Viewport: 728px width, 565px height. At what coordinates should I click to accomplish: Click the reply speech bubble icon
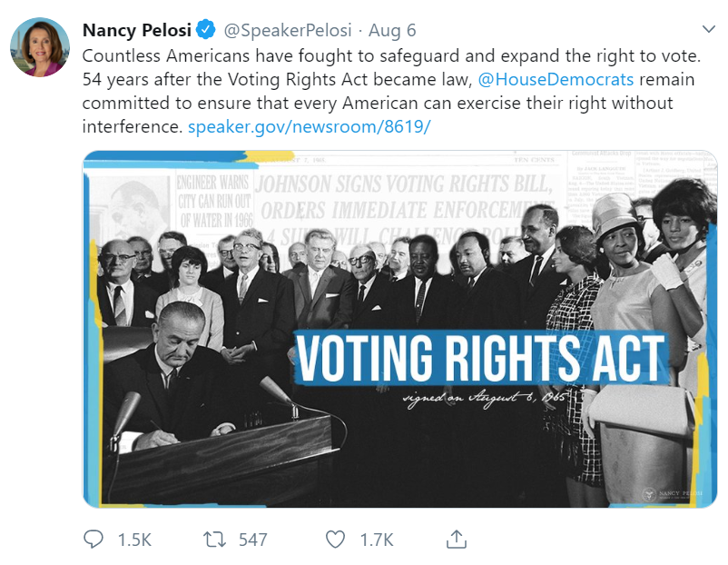pyautogui.click(x=93, y=540)
